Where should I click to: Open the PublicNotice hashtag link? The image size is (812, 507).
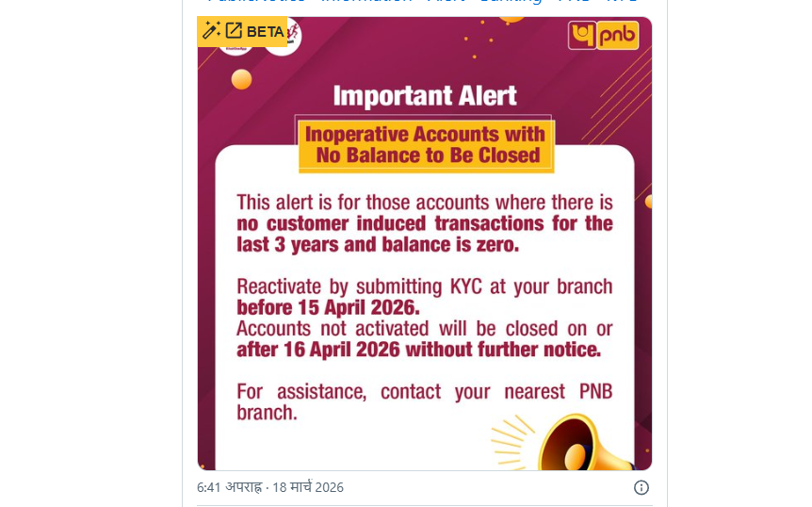[256, 2]
